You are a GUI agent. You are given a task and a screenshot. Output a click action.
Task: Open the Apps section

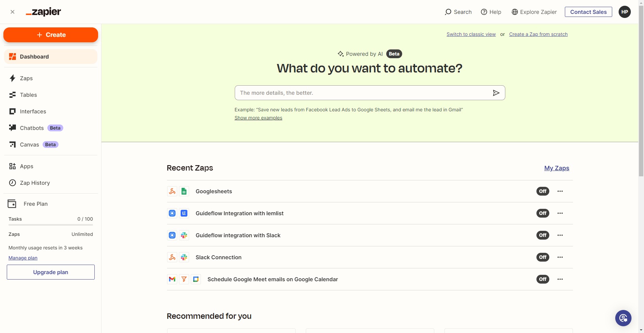coord(27,166)
